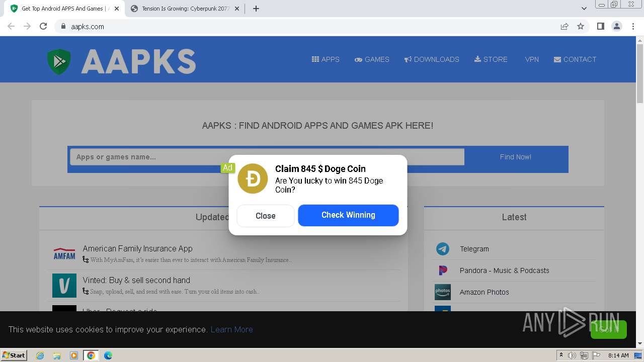This screenshot has height=362, width=644.
Task: Open the volume control in tray
Action: point(572,355)
